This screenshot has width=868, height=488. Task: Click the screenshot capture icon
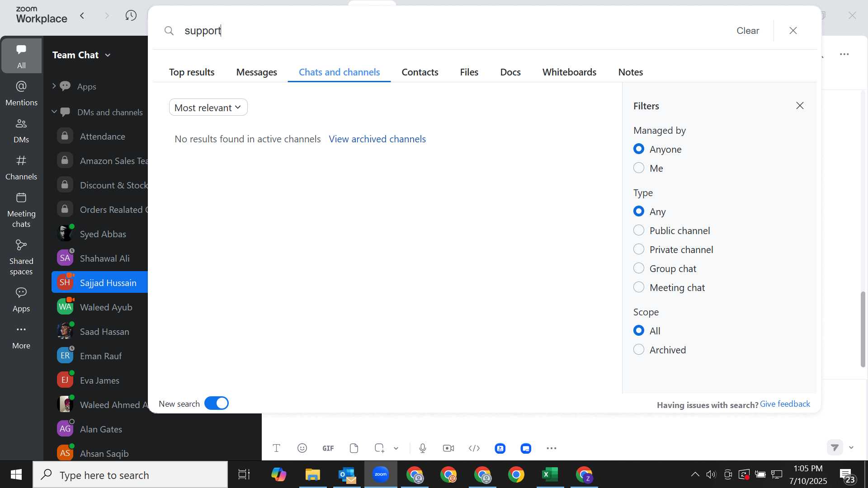pos(379,448)
